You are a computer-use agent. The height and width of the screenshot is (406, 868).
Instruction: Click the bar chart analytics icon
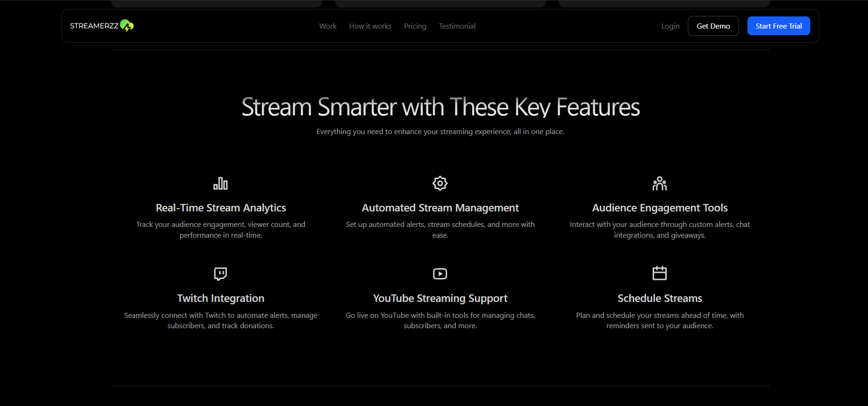[221, 183]
